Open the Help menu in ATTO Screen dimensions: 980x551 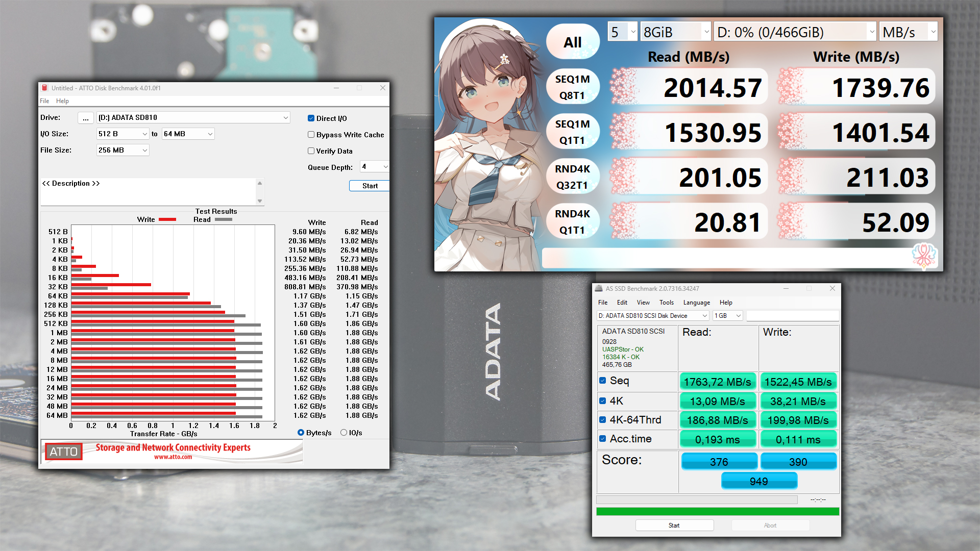[x=62, y=101]
